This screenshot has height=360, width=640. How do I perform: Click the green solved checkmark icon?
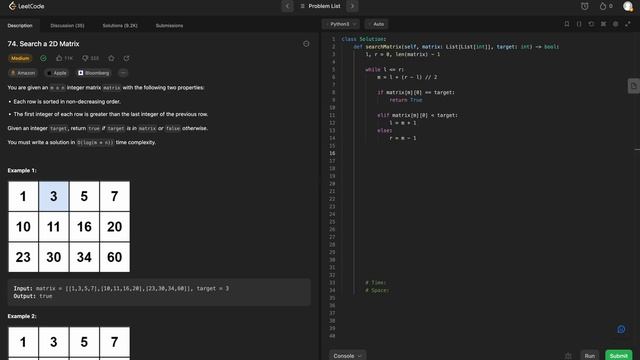(x=43, y=58)
